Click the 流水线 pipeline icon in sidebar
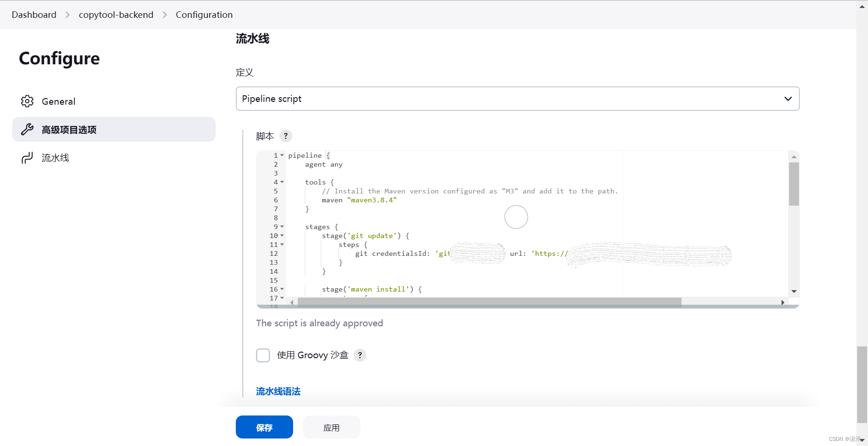Image resolution: width=868 pixels, height=446 pixels. [x=27, y=158]
